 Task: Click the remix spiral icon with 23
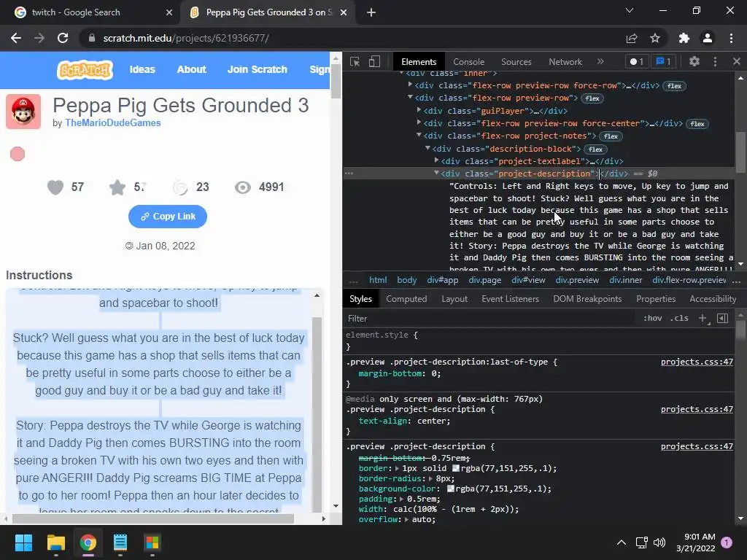pyautogui.click(x=181, y=187)
